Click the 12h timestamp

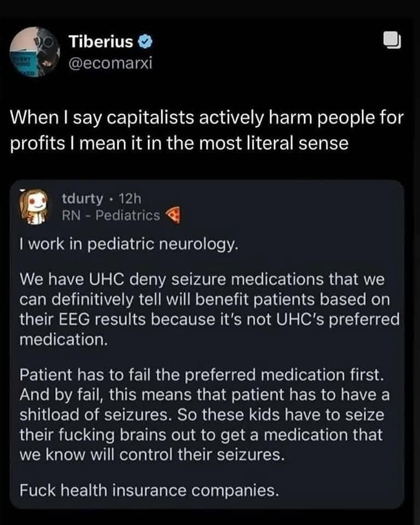pos(130,199)
